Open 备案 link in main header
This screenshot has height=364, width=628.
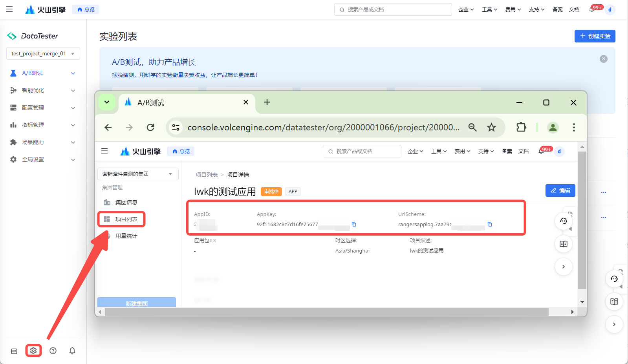pyautogui.click(x=558, y=9)
